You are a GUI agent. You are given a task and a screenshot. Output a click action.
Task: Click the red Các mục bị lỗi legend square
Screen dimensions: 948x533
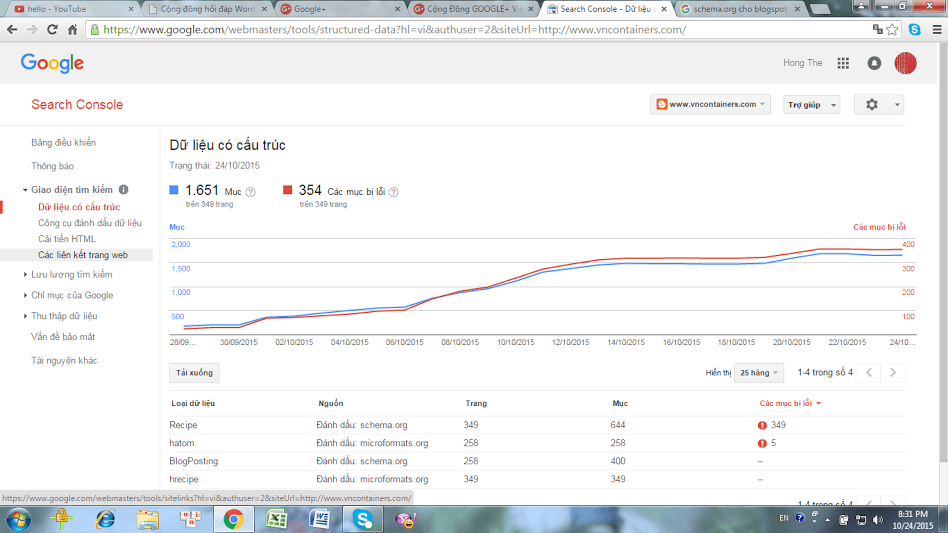click(287, 190)
